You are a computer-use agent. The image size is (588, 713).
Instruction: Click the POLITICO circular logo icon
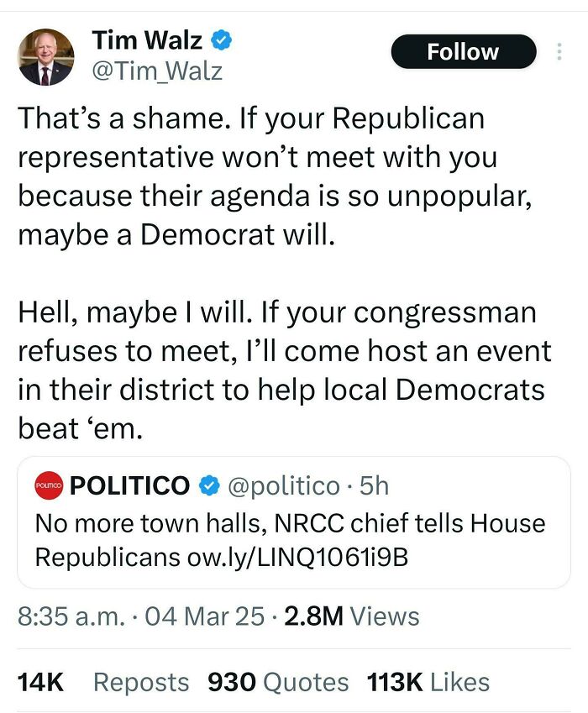50,485
